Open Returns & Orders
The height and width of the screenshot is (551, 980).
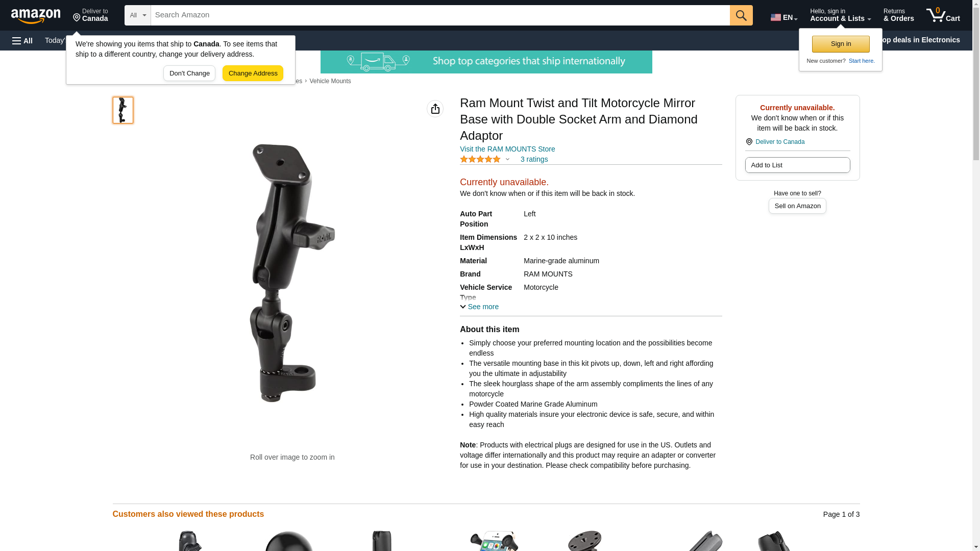pyautogui.click(x=898, y=15)
